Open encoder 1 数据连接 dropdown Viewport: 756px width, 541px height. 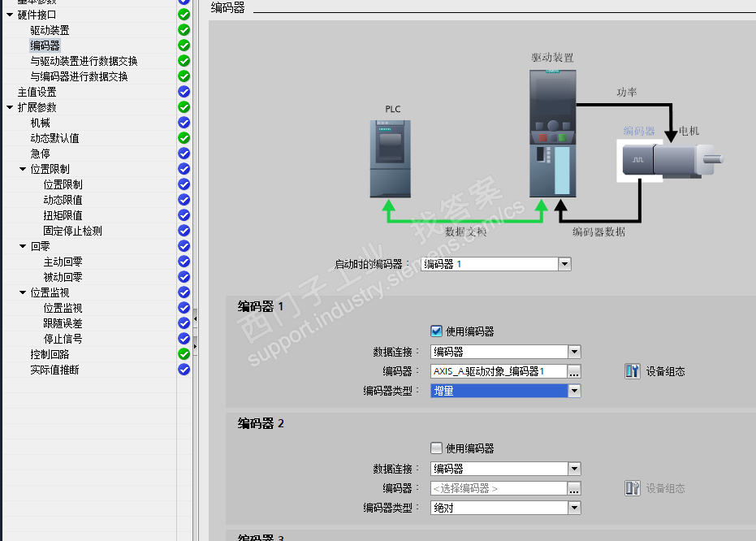click(x=574, y=352)
